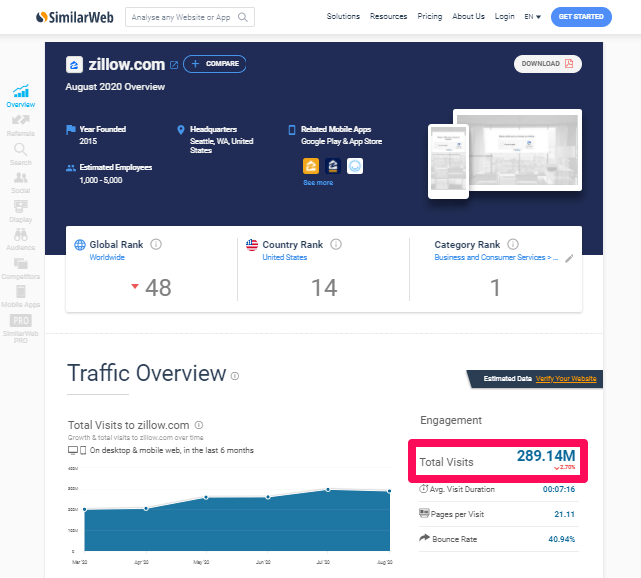This screenshot has height=578, width=641.
Task: Open Competitors section in sidebar
Action: pyautogui.click(x=20, y=267)
